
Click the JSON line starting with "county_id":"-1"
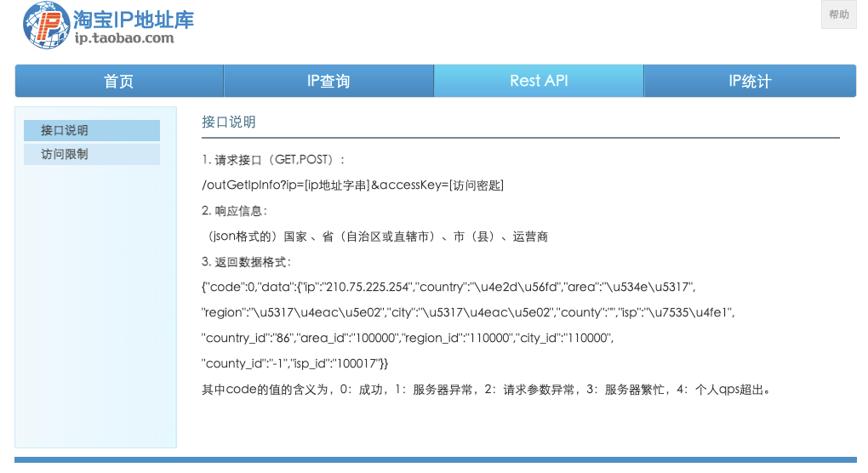pos(295,363)
